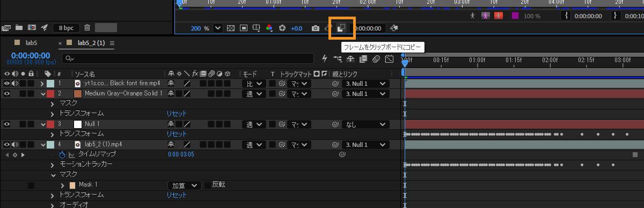
Task: Expand the オーディオ property group
Action: (x=53, y=205)
